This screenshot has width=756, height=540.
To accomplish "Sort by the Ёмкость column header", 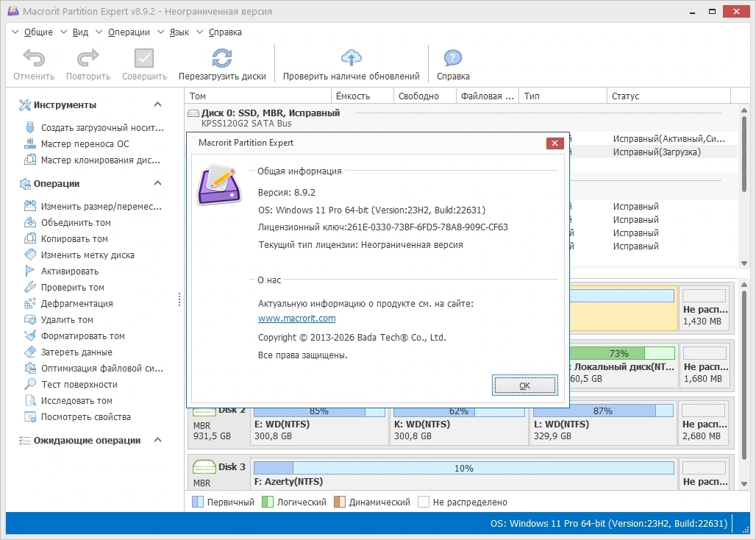I will click(363, 96).
